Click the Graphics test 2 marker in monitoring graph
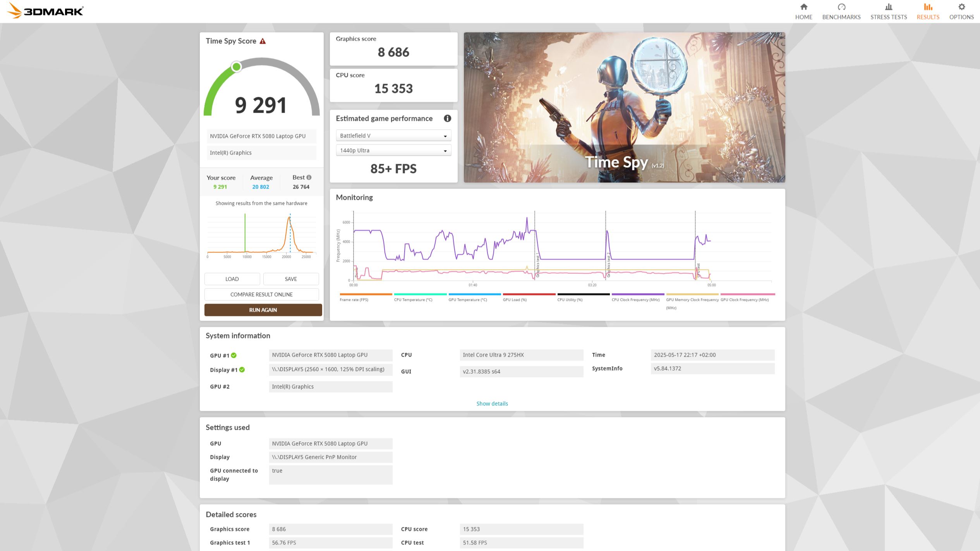980x551 pixels. pyautogui.click(x=608, y=265)
